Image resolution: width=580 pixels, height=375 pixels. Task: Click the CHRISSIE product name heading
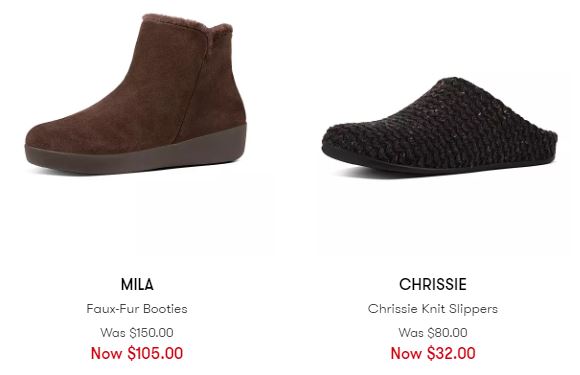point(433,284)
